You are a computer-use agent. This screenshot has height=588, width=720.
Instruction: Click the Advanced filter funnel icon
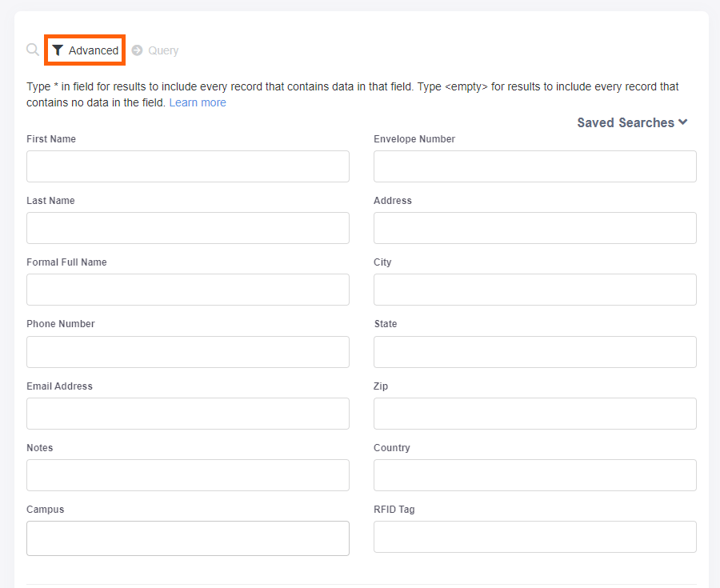tap(58, 50)
